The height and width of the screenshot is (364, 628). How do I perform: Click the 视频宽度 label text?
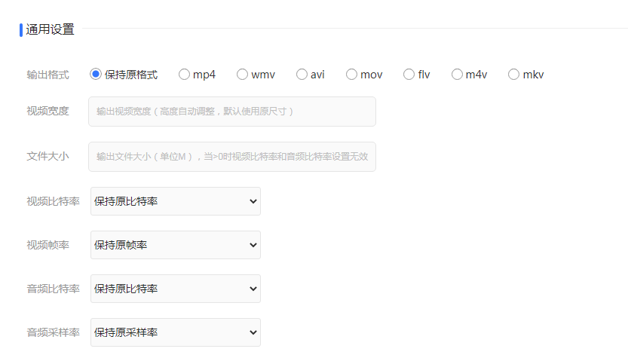(x=47, y=111)
